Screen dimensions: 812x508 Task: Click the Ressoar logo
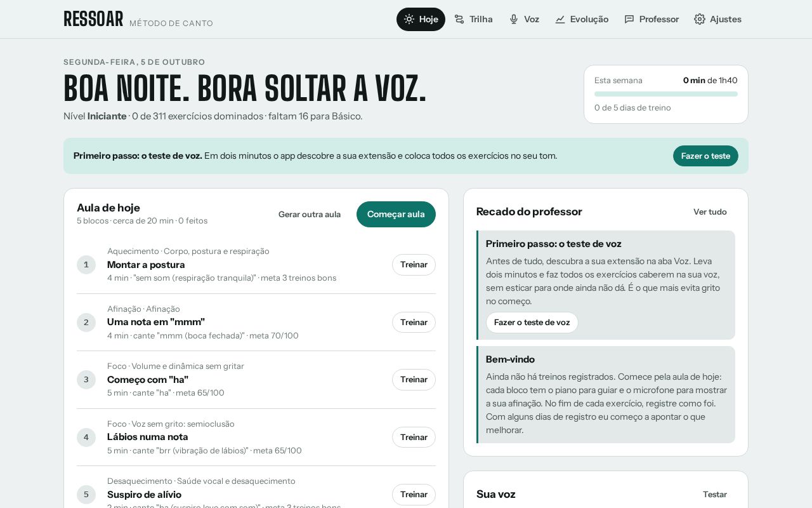point(93,19)
